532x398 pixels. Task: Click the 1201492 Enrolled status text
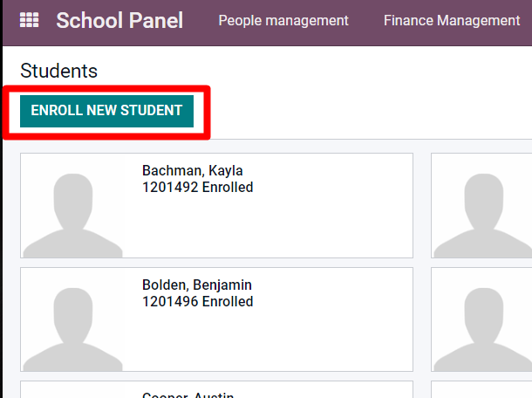[197, 187]
